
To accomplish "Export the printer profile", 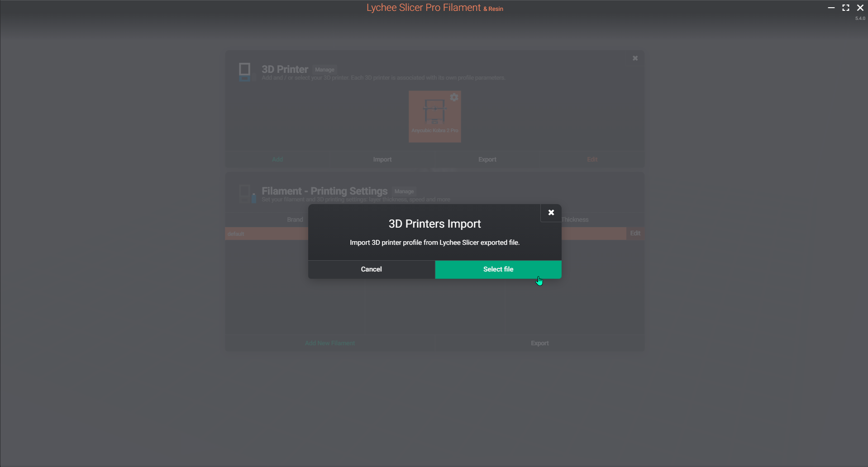I will coord(487,159).
